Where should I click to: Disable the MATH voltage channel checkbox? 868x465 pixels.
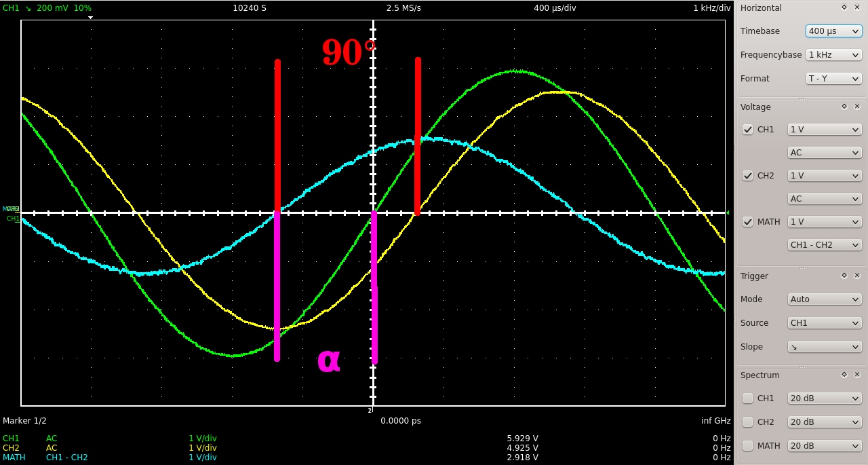[x=748, y=222]
